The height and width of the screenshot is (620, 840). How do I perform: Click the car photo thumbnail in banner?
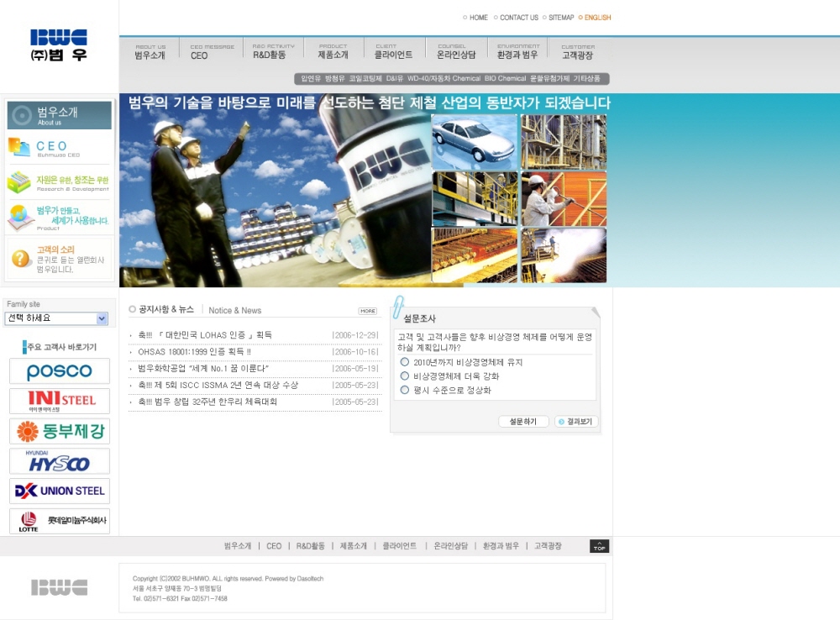point(474,140)
